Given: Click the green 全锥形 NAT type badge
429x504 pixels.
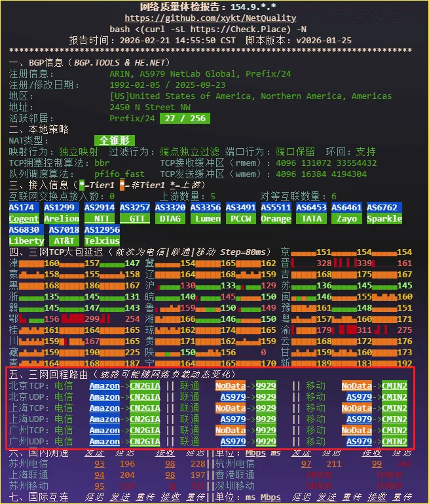Looking at the screenshot, I should coord(115,140).
